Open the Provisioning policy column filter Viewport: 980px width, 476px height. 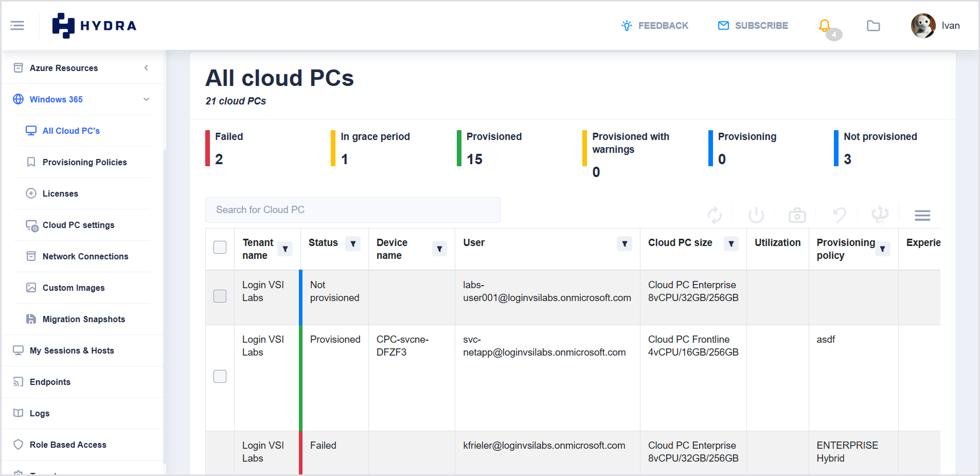click(x=883, y=249)
